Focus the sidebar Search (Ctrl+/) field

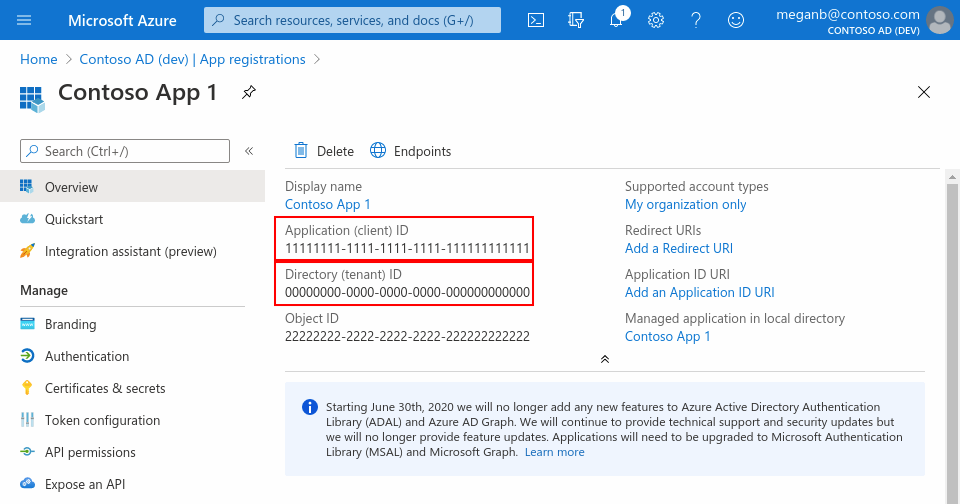[125, 151]
